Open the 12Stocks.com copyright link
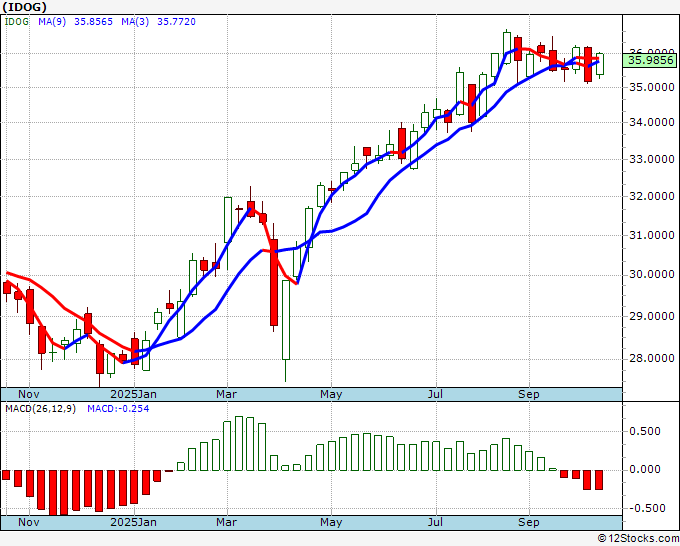The width and height of the screenshot is (680, 546). (x=638, y=539)
